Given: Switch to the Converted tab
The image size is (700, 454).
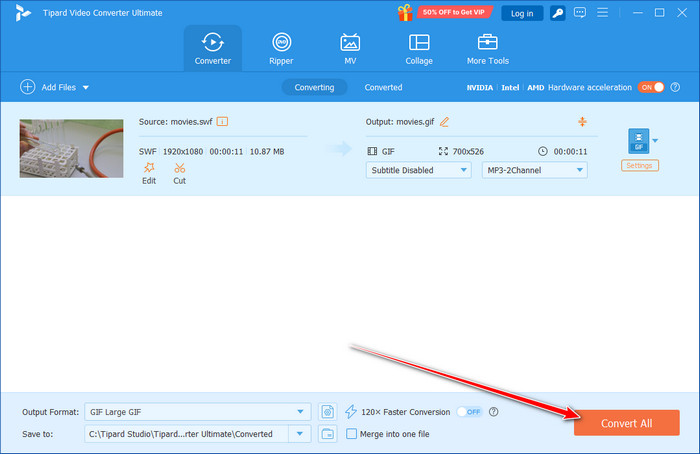Looking at the screenshot, I should [383, 87].
